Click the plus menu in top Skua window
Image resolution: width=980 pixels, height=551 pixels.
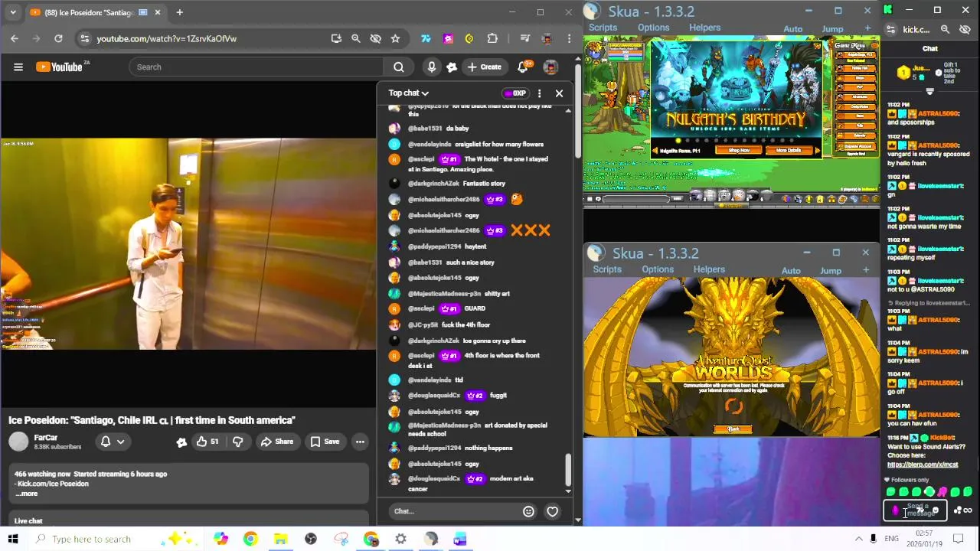[x=867, y=29]
